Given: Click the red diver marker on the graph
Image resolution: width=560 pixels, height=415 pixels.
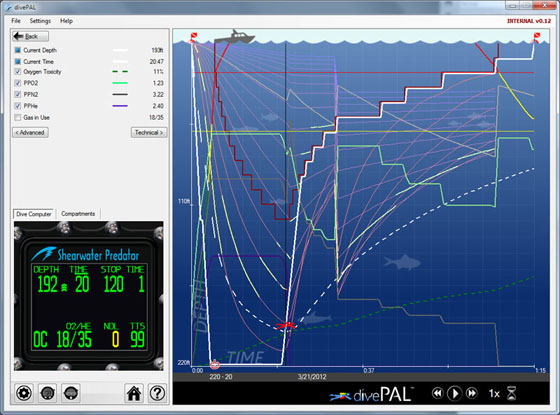Looking at the screenshot, I should pos(286,325).
